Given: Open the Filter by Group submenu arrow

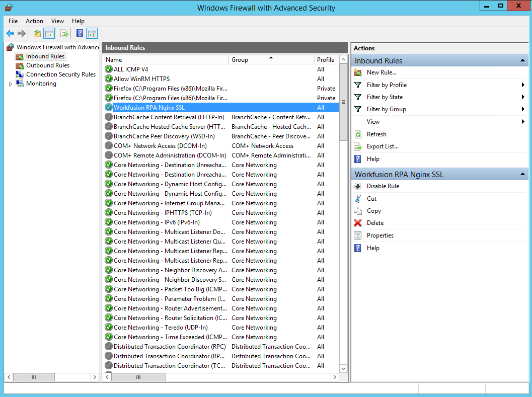Looking at the screenshot, I should pos(523,109).
